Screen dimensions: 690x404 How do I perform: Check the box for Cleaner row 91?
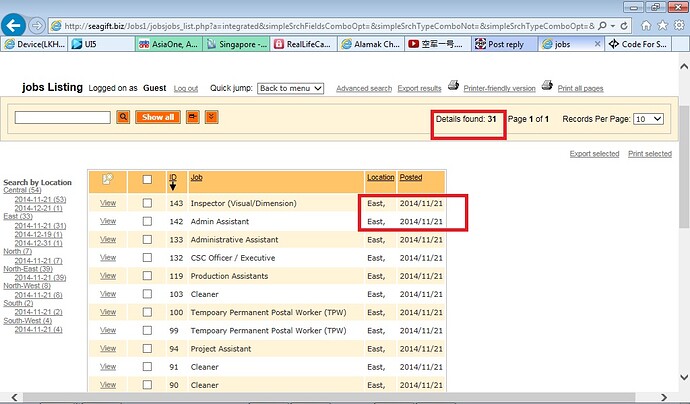147,367
